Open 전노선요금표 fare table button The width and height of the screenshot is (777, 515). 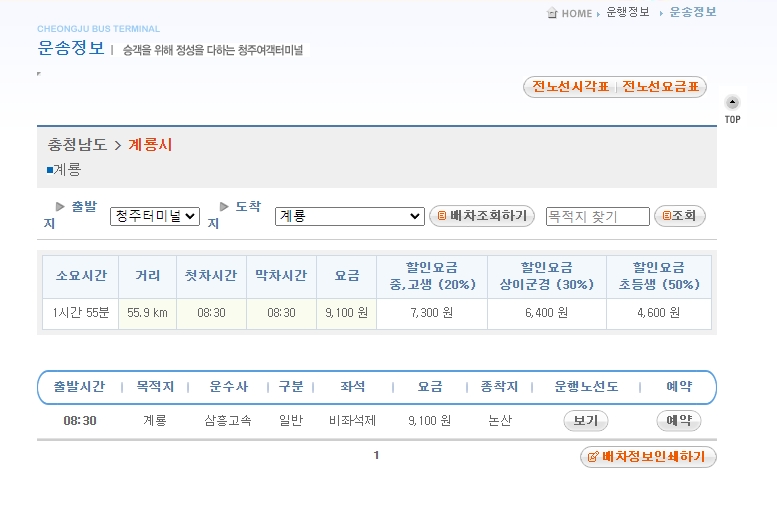[661, 87]
